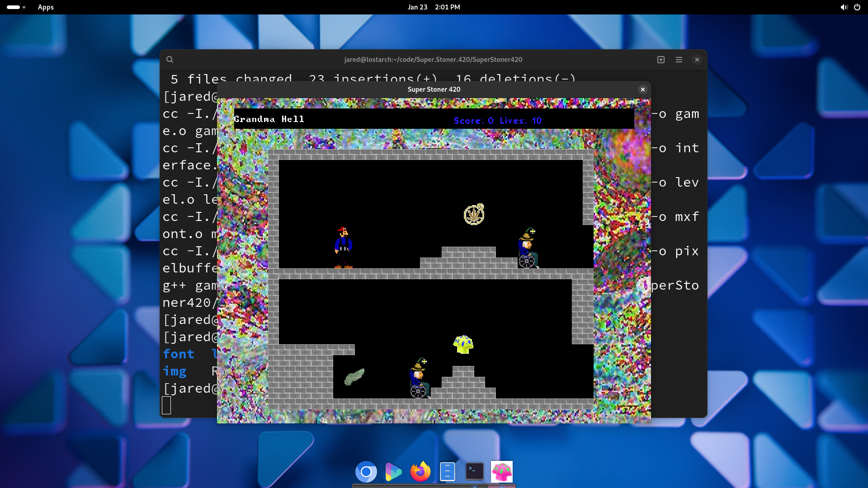Launch Chromium from the dock
Screen dimensions: 868x488
(366, 472)
